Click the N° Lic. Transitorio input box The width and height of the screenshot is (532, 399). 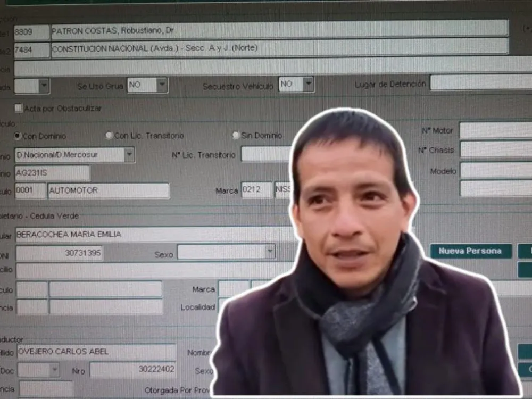tap(266, 154)
